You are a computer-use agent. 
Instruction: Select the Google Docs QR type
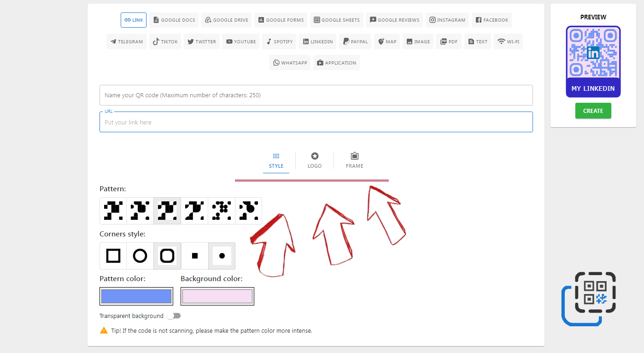click(174, 20)
